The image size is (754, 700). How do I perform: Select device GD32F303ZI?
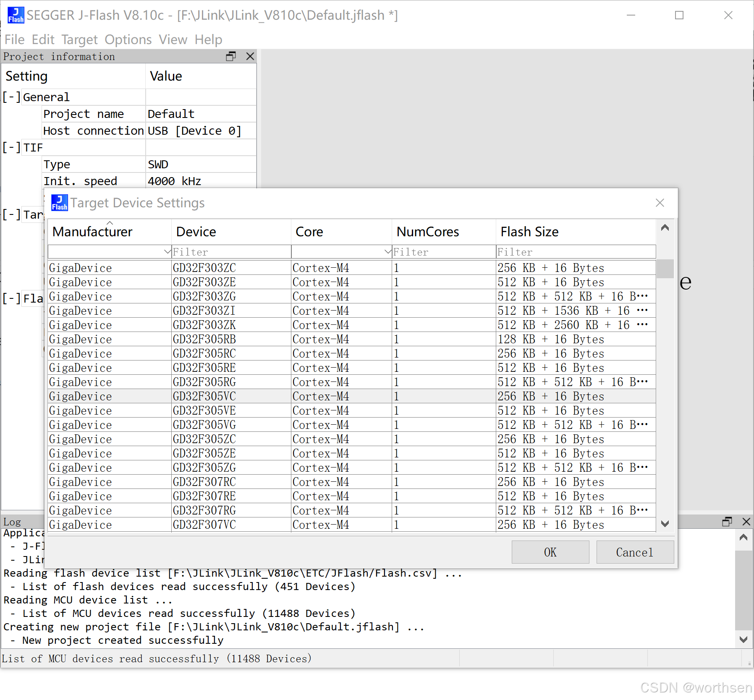352,311
